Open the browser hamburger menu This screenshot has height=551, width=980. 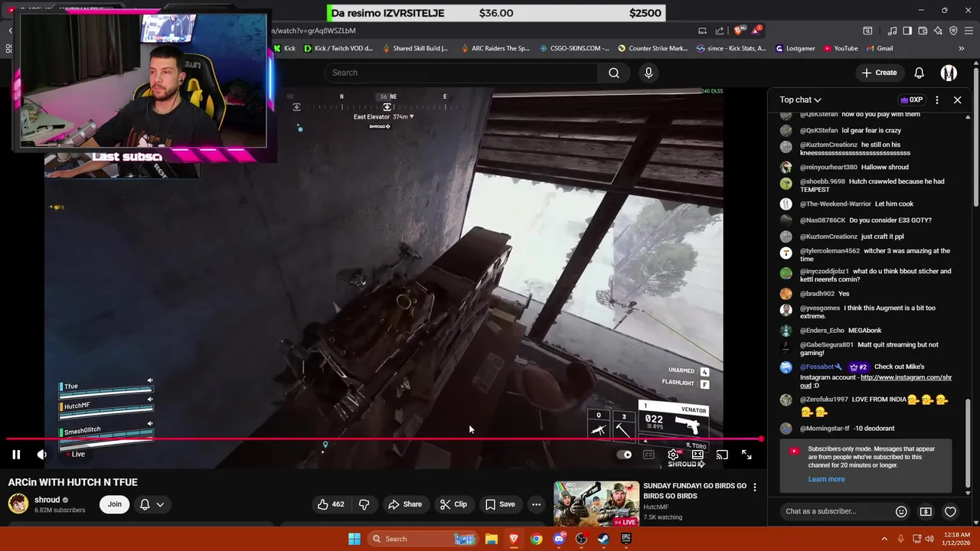coord(969,31)
